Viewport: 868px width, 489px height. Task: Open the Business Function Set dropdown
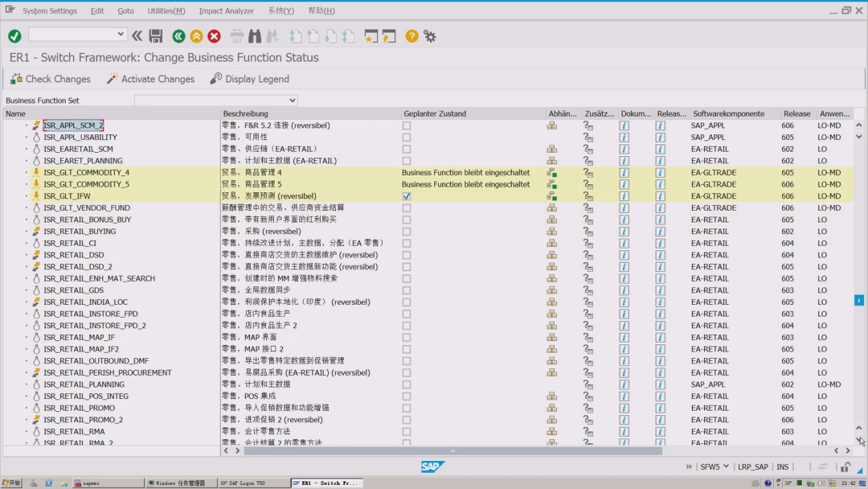[x=293, y=101]
